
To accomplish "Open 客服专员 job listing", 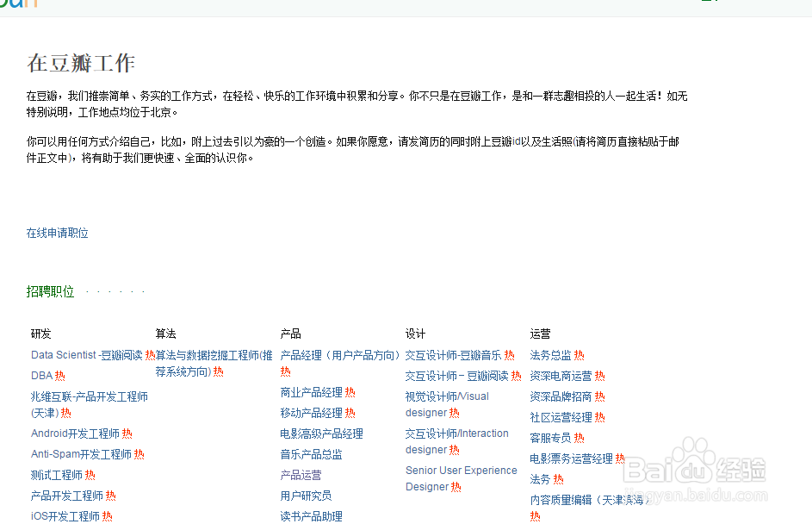I will [550, 438].
